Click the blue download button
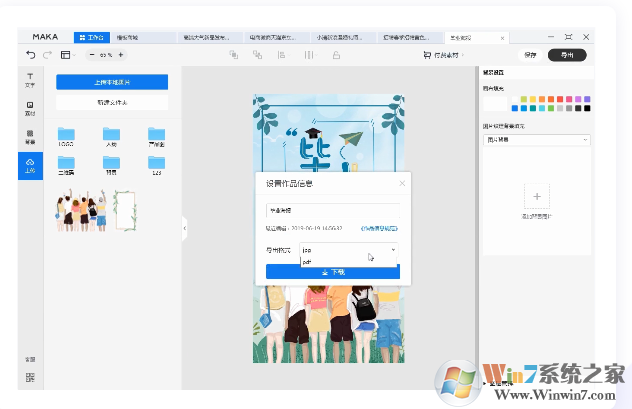The image size is (632, 409). [x=333, y=272]
